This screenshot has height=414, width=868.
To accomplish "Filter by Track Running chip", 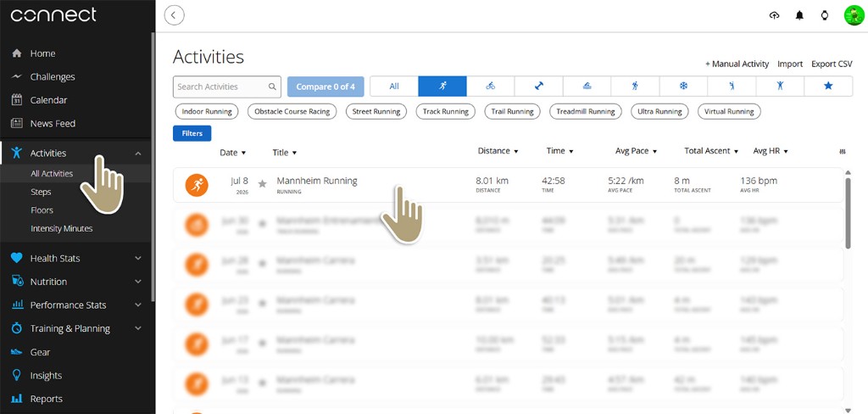I will (446, 111).
